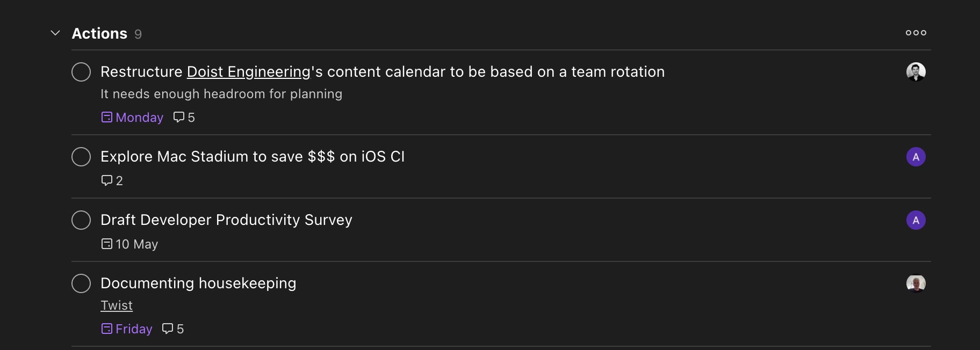
Task: Mark Explore Mac Stadium task as done
Action: point(81,157)
